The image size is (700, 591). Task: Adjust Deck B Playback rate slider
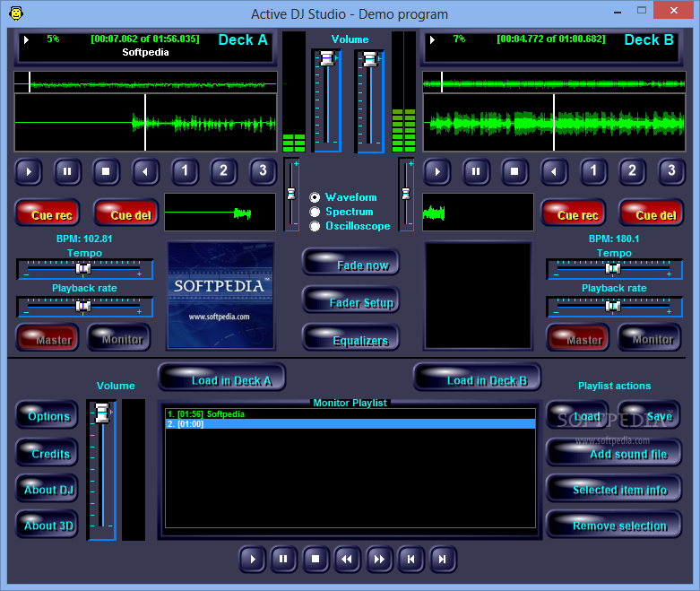613,306
